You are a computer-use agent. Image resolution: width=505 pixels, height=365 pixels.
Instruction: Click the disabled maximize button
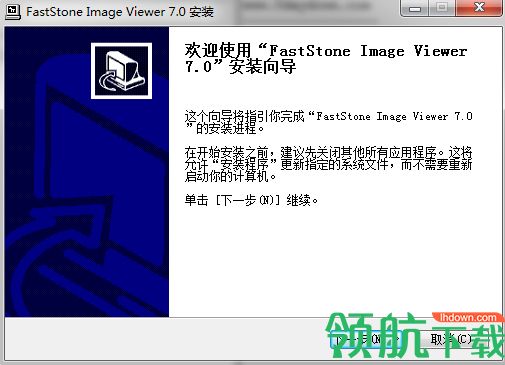click(442, 8)
